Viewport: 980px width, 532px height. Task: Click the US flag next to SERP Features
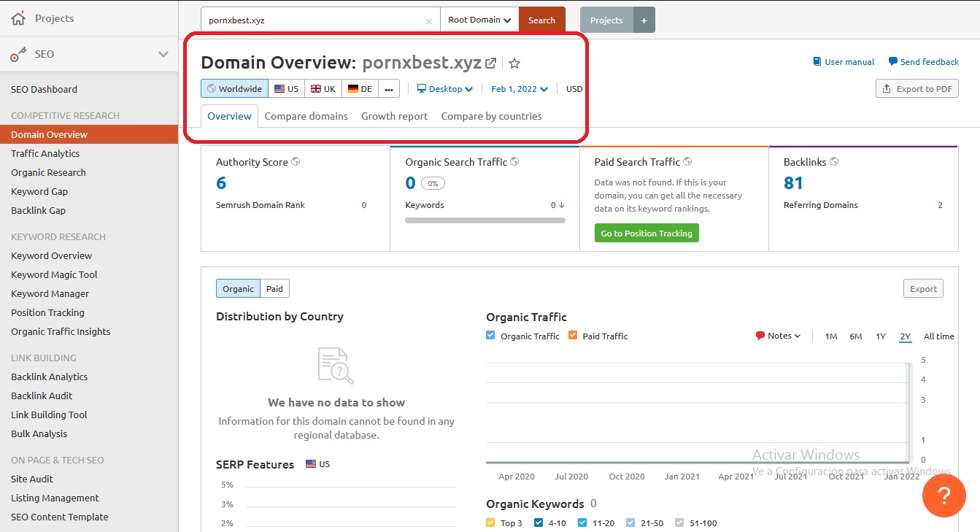pos(311,464)
